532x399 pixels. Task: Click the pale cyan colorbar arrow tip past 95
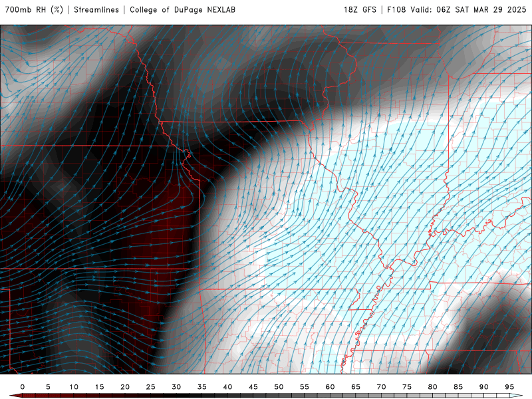[516, 396]
